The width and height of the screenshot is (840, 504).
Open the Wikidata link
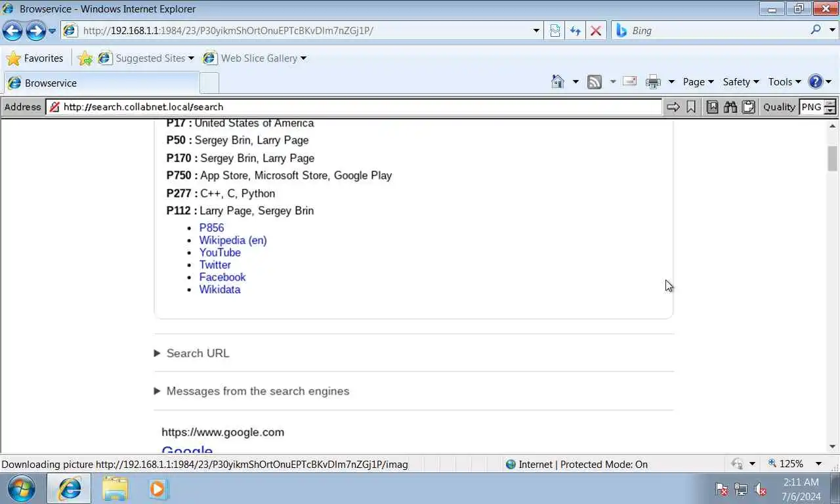220,289
